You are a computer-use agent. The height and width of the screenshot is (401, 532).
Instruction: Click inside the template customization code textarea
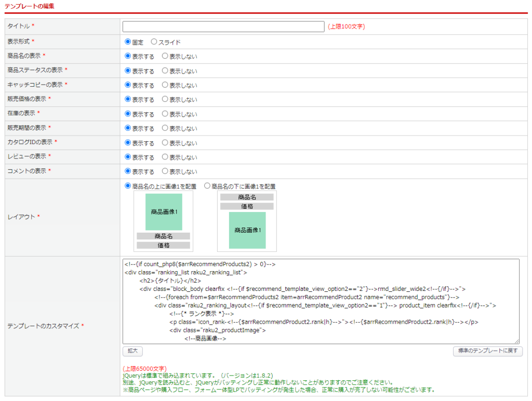(321, 301)
